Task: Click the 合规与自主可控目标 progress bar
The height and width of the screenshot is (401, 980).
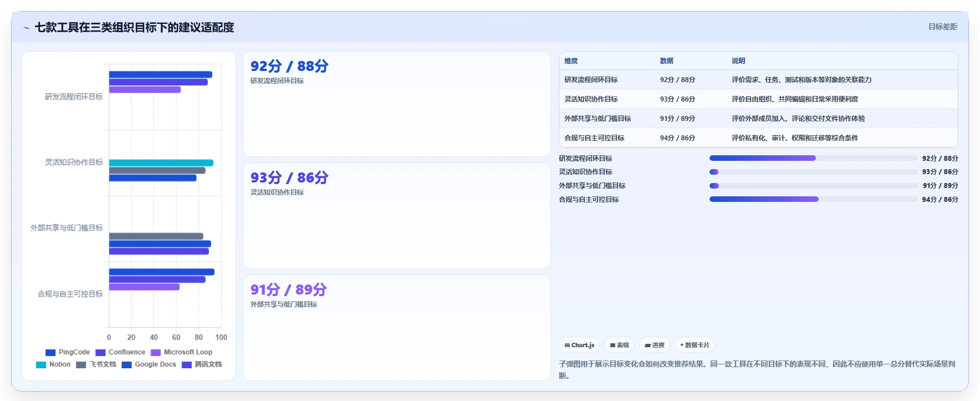Action: tap(813, 199)
